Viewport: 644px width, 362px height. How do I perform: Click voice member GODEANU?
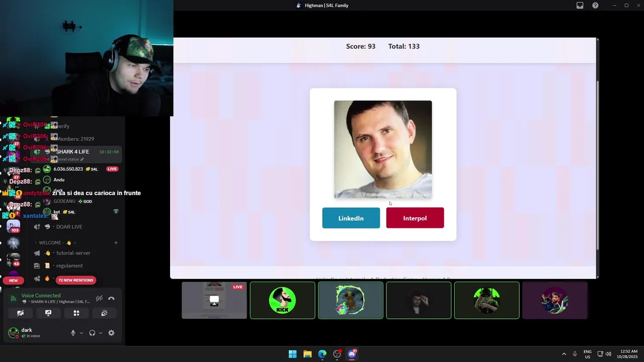tap(64, 201)
